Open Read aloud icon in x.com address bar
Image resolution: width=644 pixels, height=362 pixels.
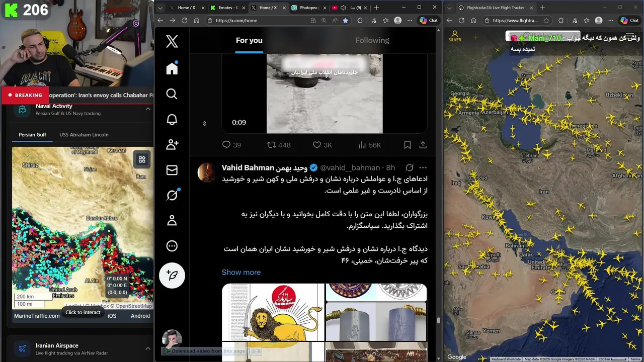335,21
